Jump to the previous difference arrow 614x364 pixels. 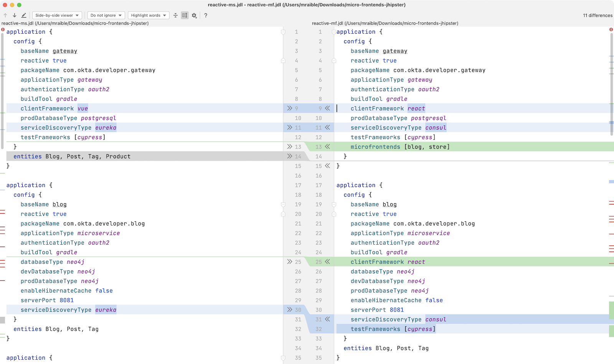5,15
